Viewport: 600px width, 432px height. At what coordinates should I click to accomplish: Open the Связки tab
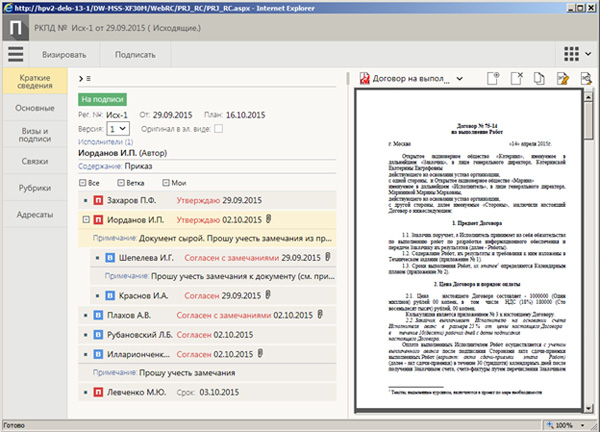35,161
